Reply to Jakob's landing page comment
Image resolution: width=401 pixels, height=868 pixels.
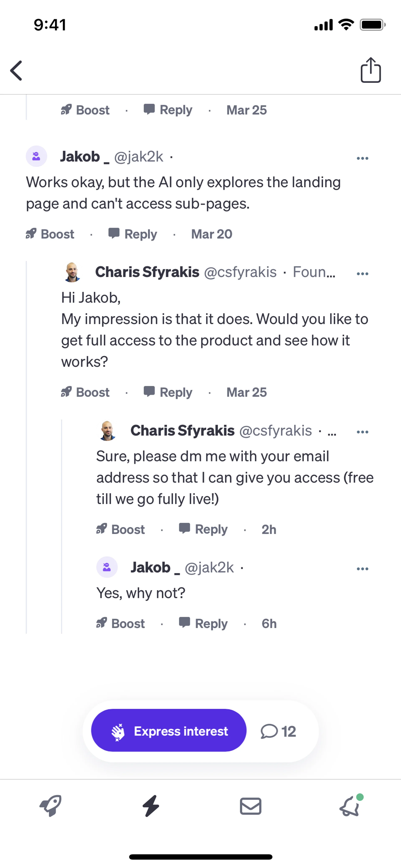pyautogui.click(x=133, y=234)
